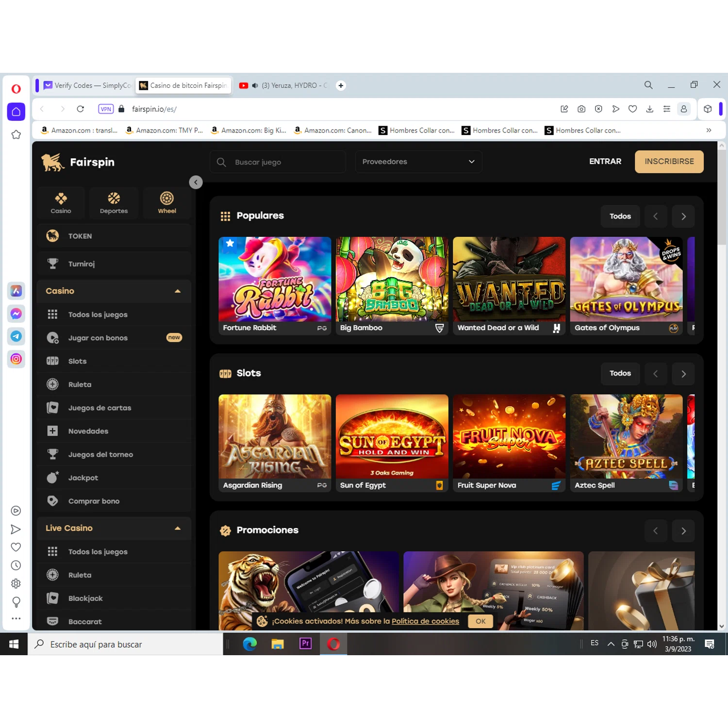Image resolution: width=728 pixels, height=728 pixels.
Task: Open the tab search magnifier icon
Action: 648,85
